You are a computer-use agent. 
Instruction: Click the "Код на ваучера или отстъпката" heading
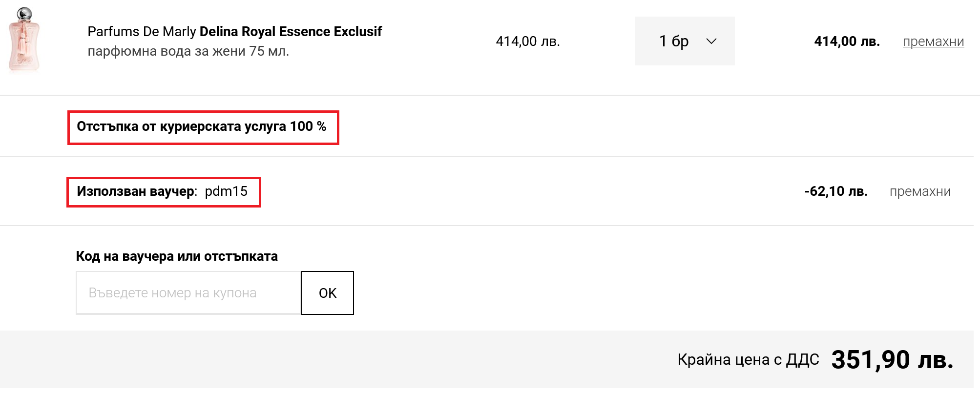pos(177,256)
